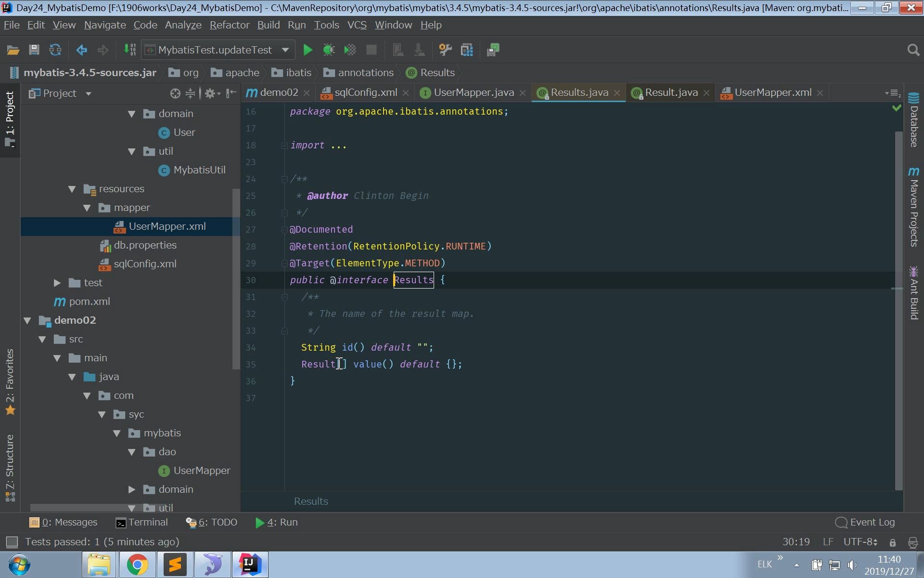Screen dimensions: 924x578
Task: Open the run configuration dropdown
Action: point(285,50)
